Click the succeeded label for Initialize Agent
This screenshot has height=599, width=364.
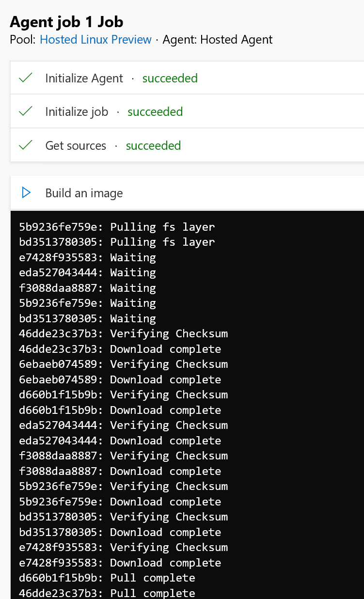tap(170, 78)
